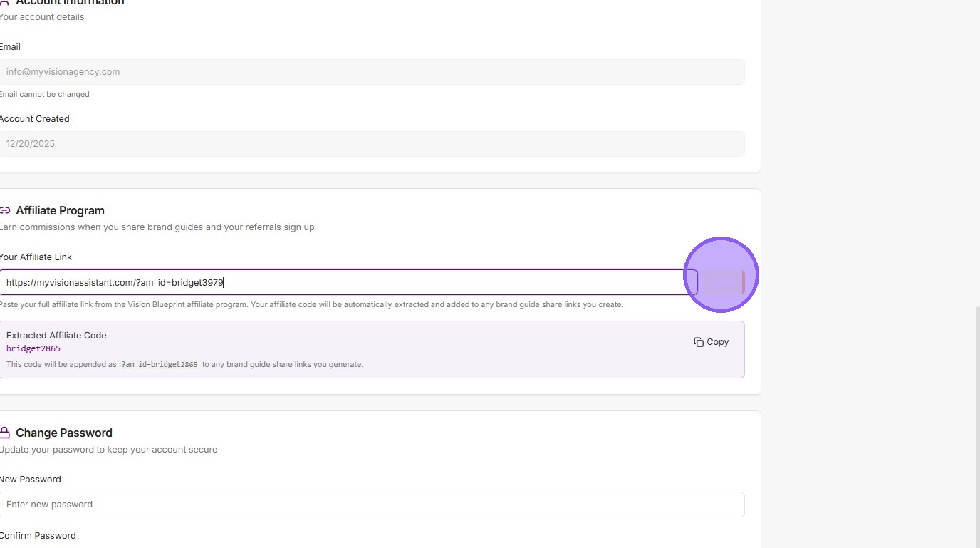Click the extracted code bridget2865

(33, 348)
